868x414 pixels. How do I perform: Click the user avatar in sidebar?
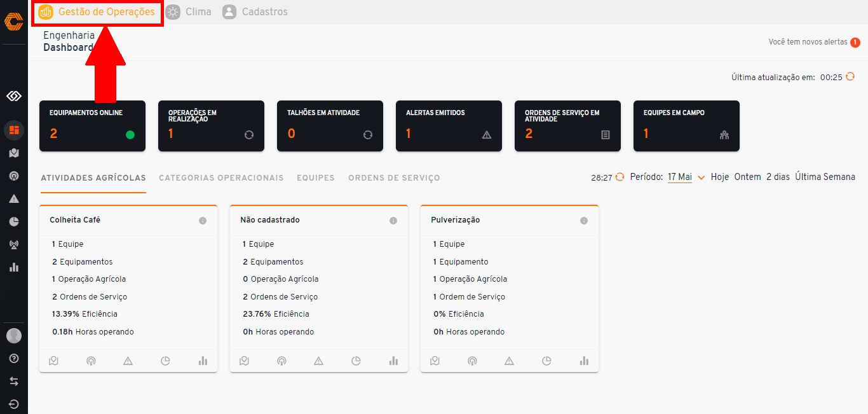[x=14, y=336]
